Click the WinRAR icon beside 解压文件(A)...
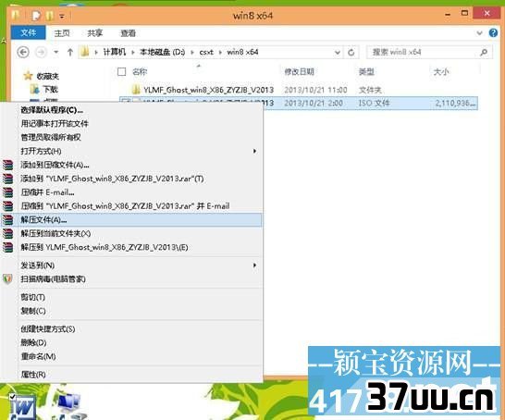The width and height of the screenshot is (505, 420). (7, 220)
